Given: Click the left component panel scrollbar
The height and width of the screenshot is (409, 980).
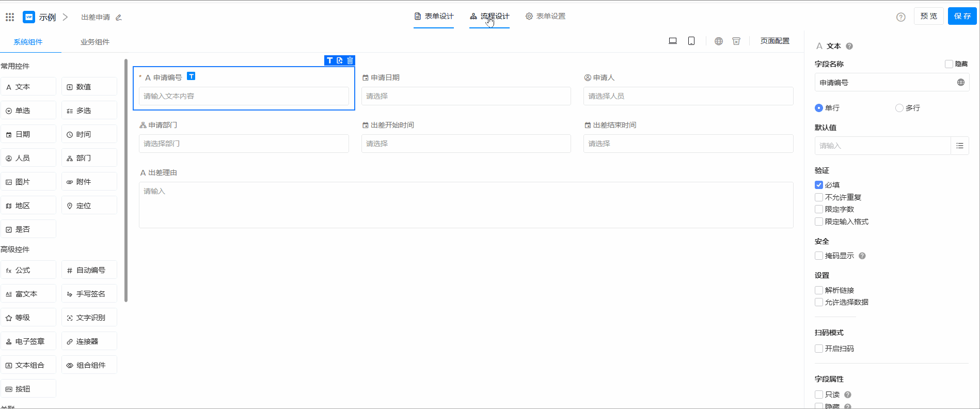Looking at the screenshot, I should [126, 181].
